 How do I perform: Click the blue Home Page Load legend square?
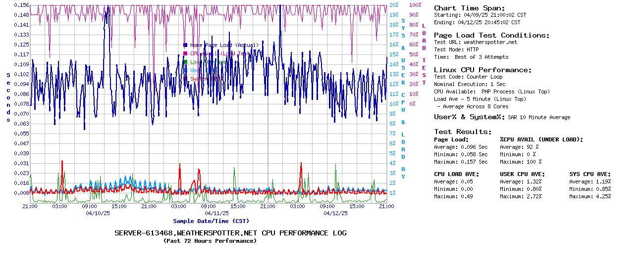click(x=185, y=45)
